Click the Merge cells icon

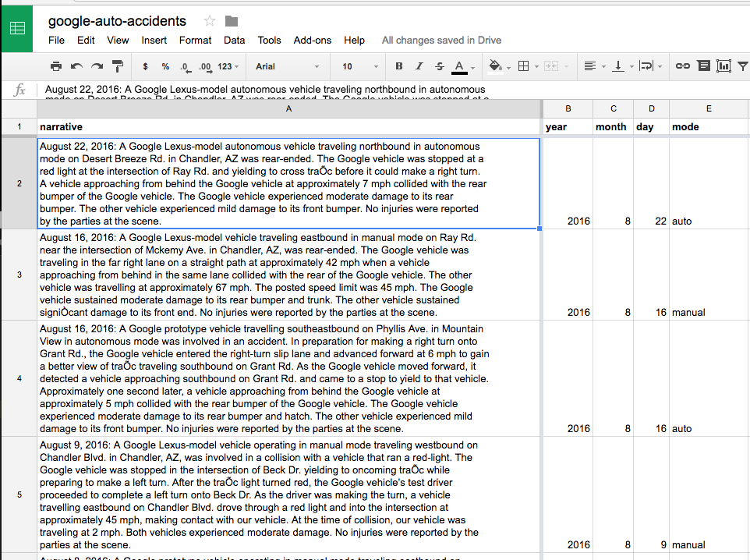(x=551, y=66)
